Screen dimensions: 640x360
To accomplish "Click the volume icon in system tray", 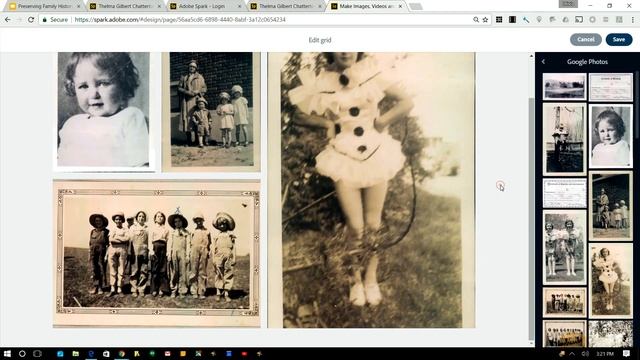I will (585, 353).
